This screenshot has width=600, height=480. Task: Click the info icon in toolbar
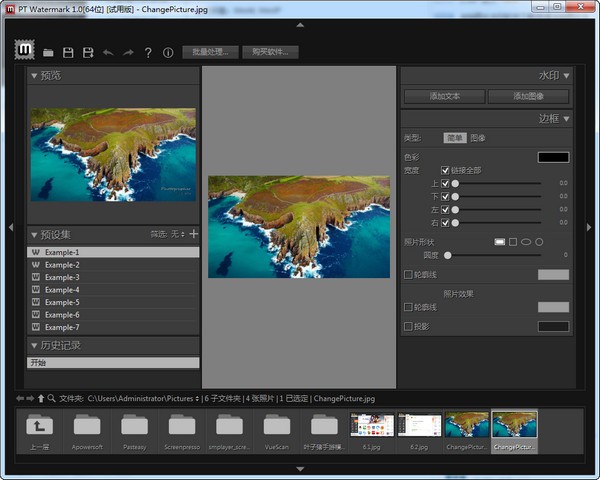[x=168, y=52]
